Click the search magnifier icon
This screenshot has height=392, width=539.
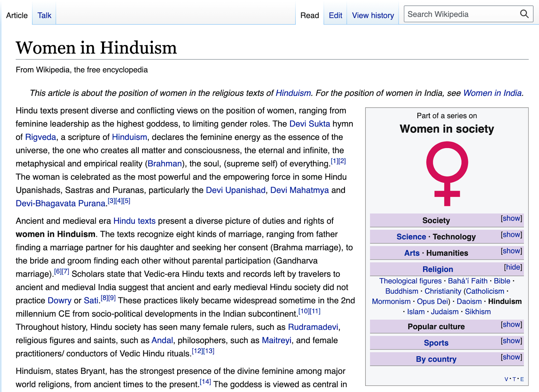524,14
